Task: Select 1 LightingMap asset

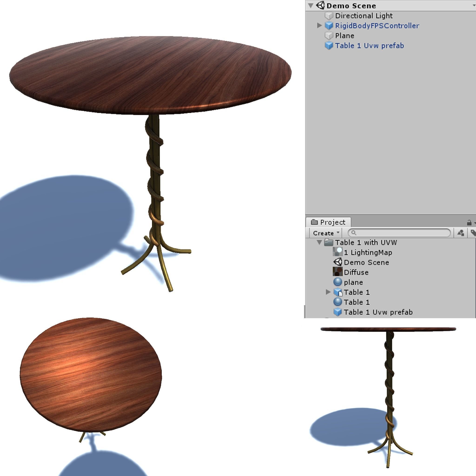Action: pyautogui.click(x=368, y=253)
